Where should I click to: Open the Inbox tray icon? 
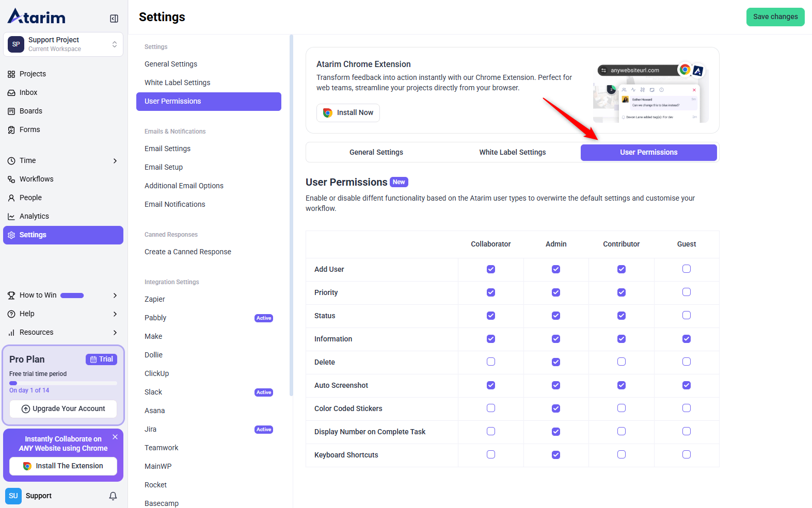coord(11,93)
